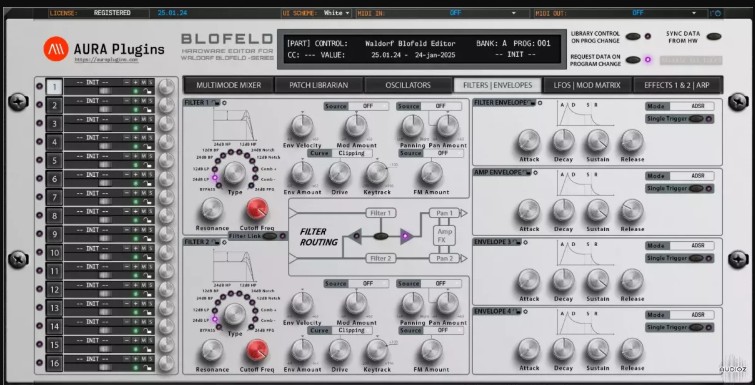Toggle Single Trigger in Envelope 4
This screenshot has width=755, height=385.
(696, 328)
